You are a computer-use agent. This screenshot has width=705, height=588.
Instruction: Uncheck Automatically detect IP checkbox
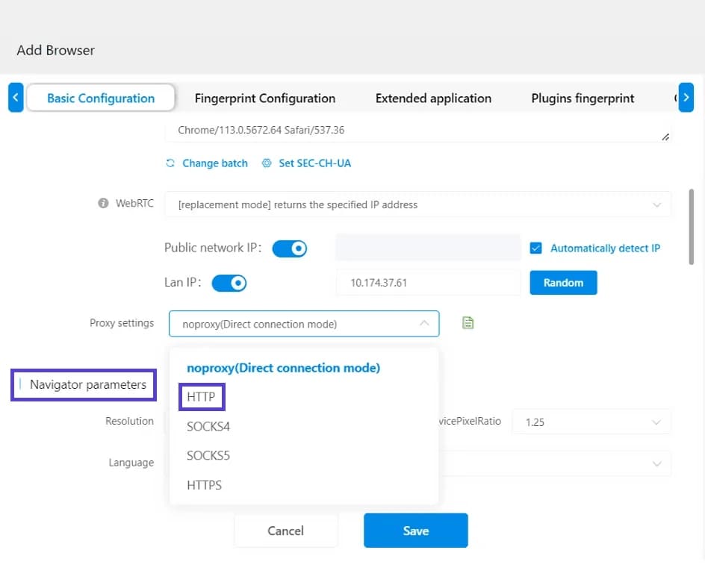tap(535, 248)
